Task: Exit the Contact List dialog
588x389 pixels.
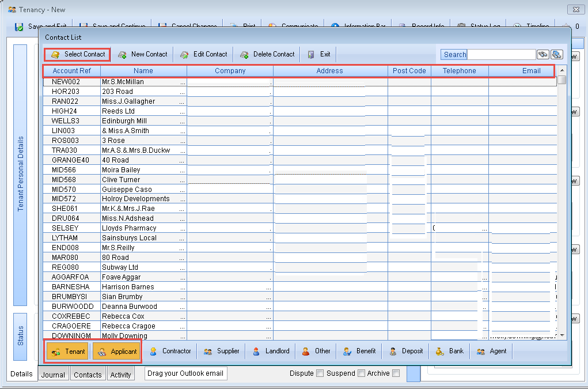Action: (x=319, y=54)
